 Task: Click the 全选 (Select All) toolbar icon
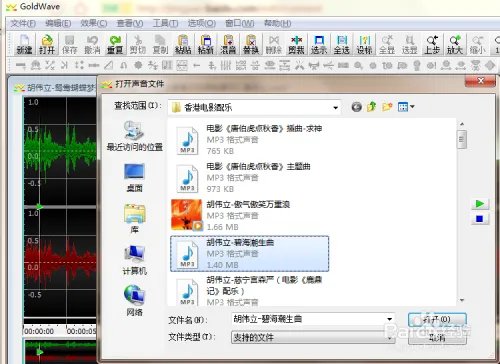[342, 44]
